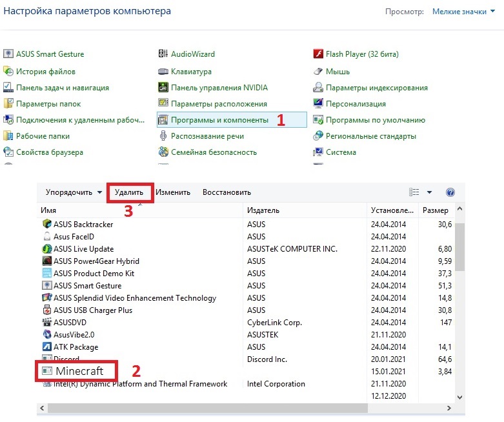
Task: Click scroll up arrow of program list
Action: click(460, 209)
